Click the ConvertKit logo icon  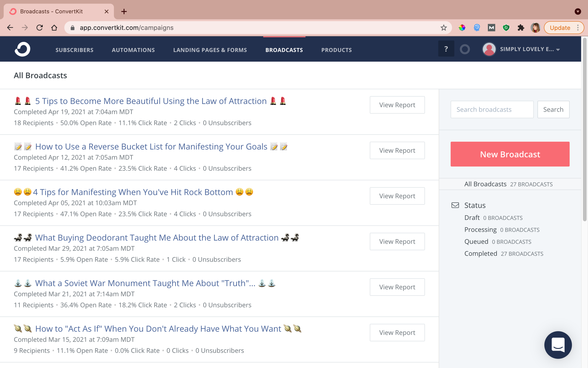[22, 49]
